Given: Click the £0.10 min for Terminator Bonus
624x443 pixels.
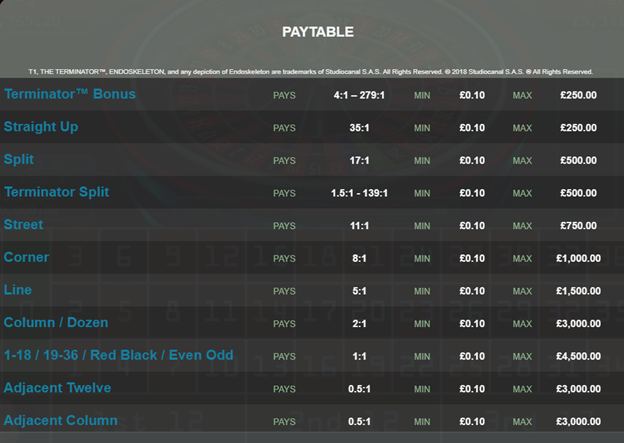Looking at the screenshot, I should (472, 95).
